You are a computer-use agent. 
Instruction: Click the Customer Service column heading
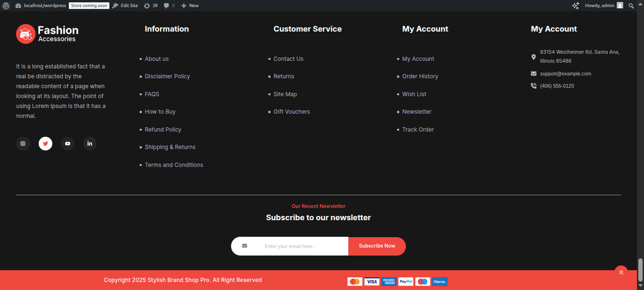307,29
